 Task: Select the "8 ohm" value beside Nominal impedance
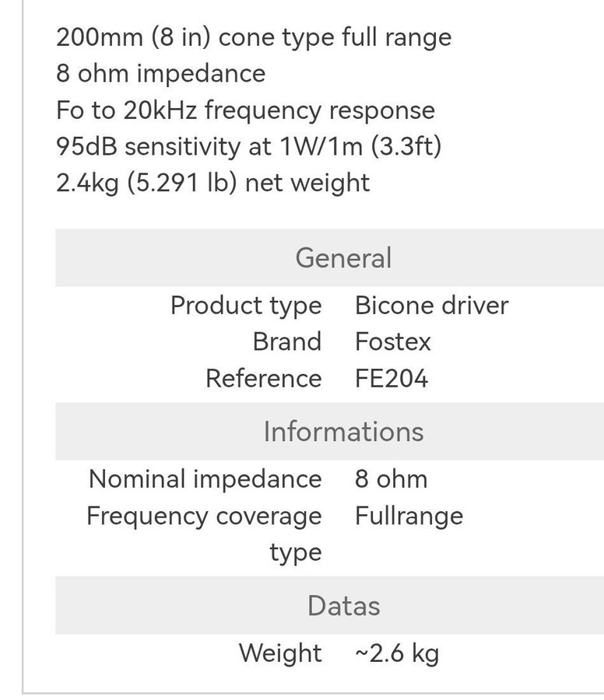pos(391,479)
